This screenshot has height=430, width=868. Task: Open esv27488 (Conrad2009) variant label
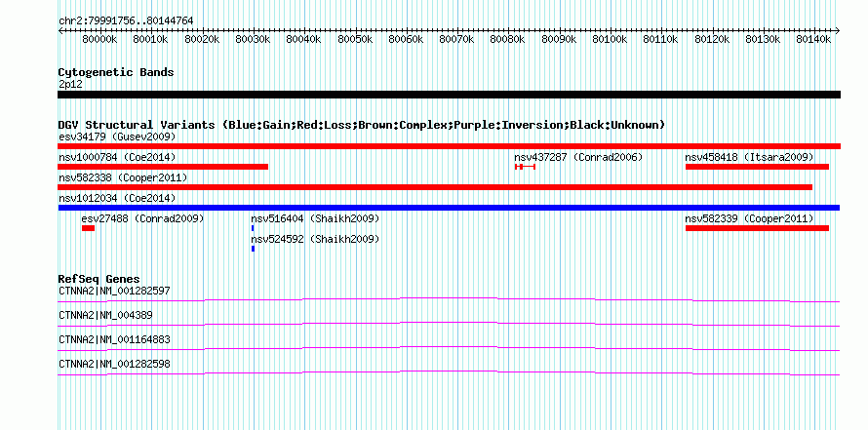coord(142,218)
